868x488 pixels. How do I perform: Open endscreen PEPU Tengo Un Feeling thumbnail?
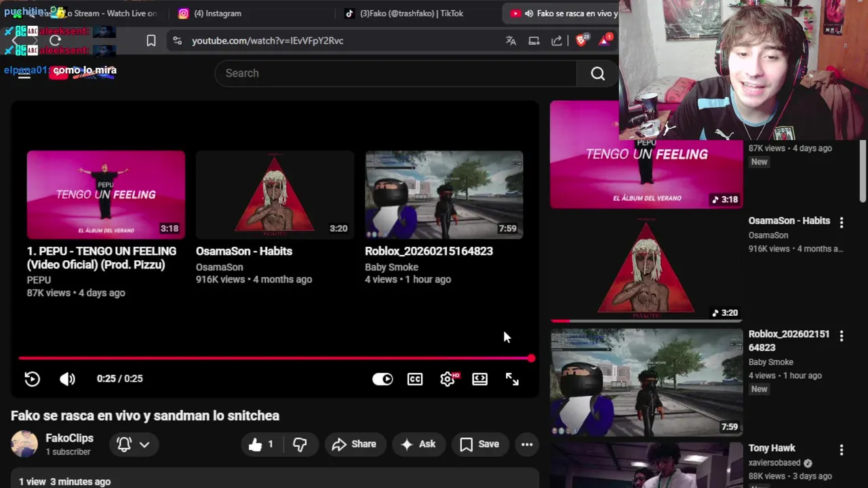click(x=106, y=195)
